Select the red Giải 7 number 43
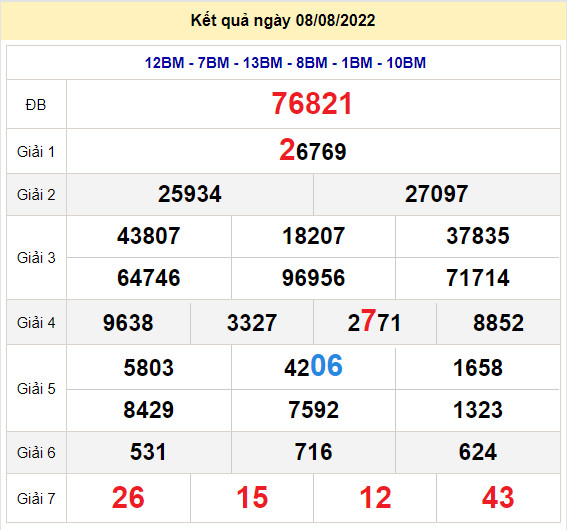 pyautogui.click(x=498, y=498)
